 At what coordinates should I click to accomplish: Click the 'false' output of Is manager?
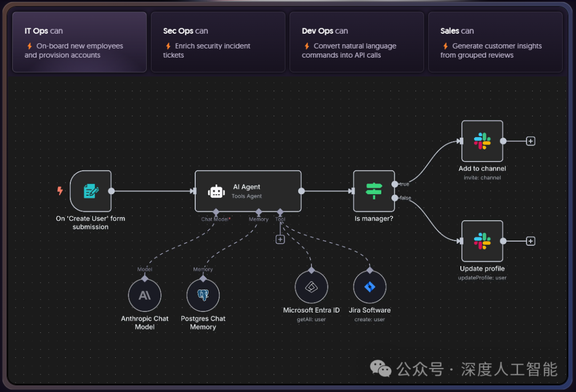[395, 198]
